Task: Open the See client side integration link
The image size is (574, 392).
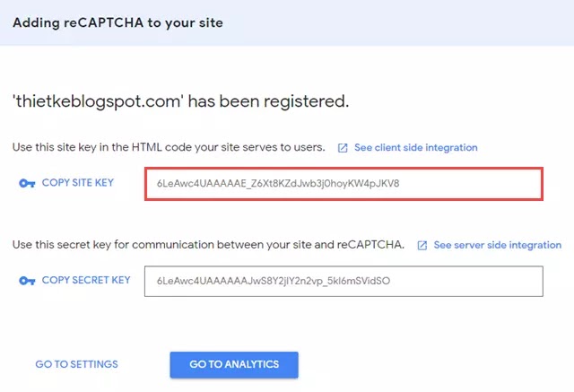Action: coord(416,147)
